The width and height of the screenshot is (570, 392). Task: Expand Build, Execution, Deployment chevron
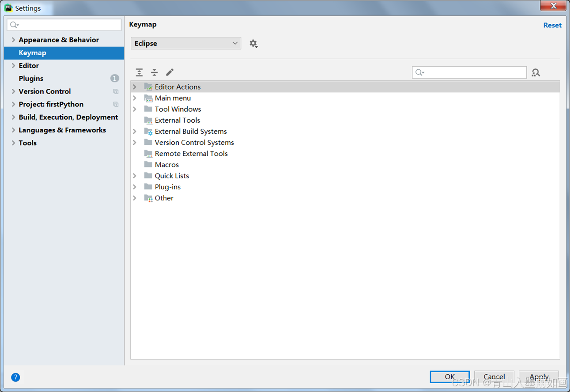tap(13, 117)
